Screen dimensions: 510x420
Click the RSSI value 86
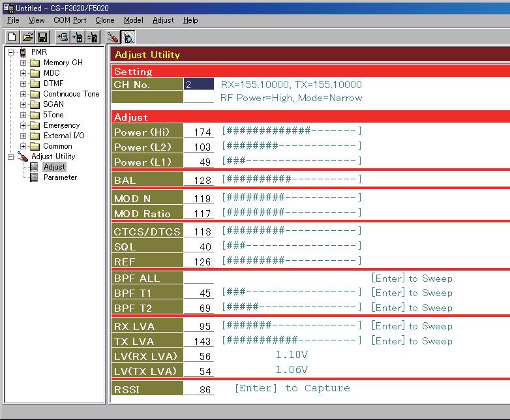click(x=199, y=389)
